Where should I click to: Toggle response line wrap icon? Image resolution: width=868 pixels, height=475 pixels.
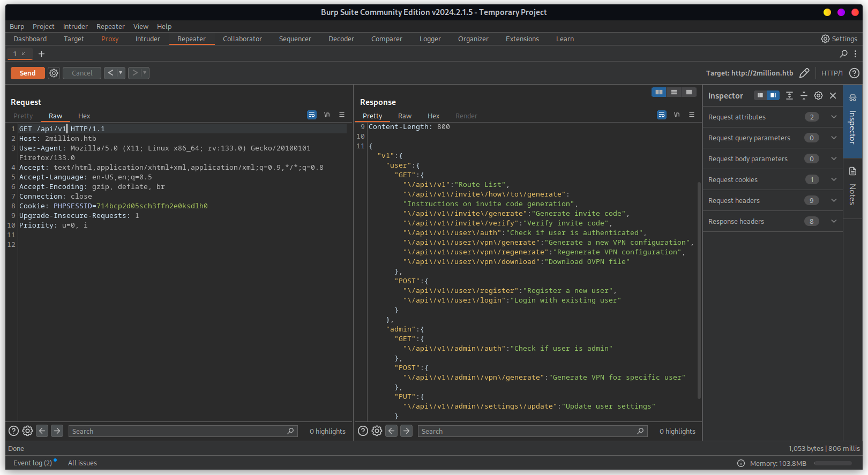(x=662, y=115)
